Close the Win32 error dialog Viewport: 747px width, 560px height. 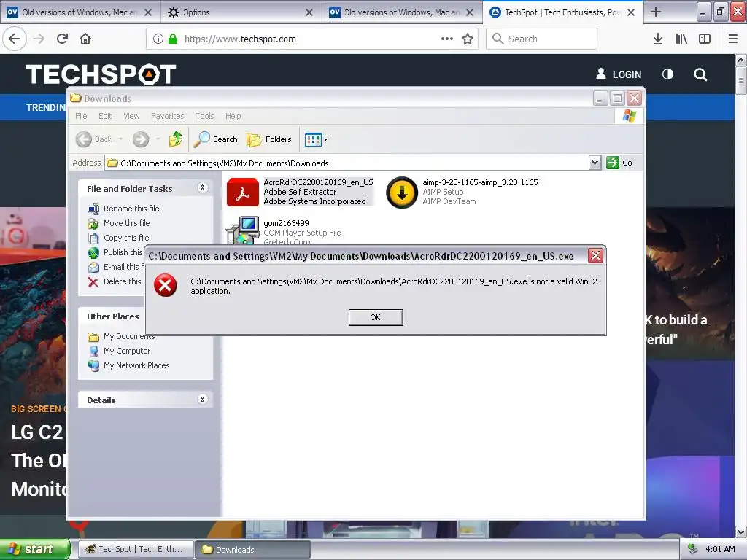pos(595,256)
